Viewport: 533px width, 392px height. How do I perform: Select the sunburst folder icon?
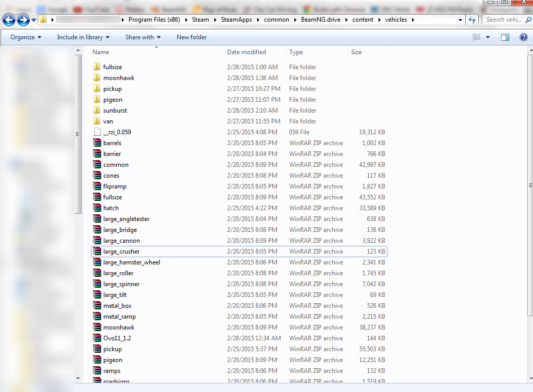[97, 110]
